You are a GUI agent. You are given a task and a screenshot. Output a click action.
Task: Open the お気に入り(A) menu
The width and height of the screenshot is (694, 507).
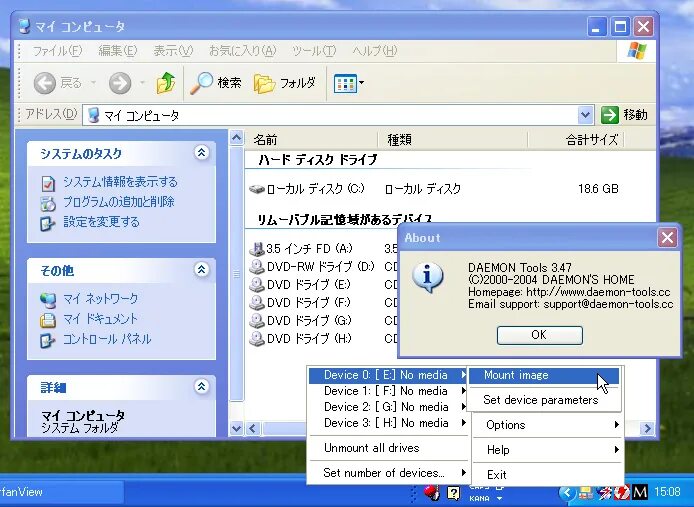click(x=243, y=51)
